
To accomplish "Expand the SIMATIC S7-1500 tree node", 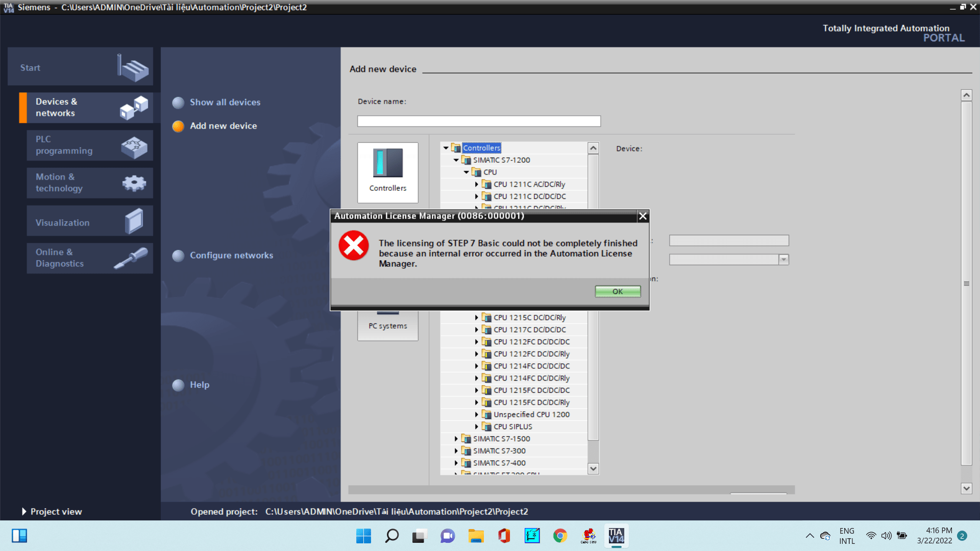I will (x=456, y=439).
